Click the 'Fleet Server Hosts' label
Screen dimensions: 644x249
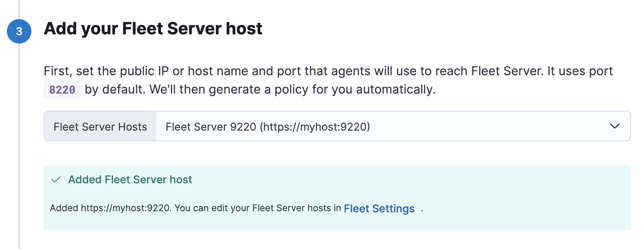click(x=100, y=126)
